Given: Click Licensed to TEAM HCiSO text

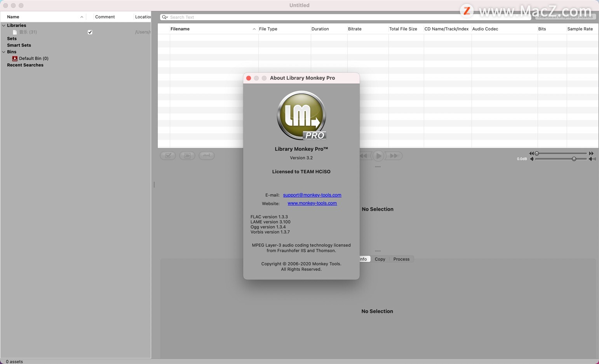Looking at the screenshot, I should pos(301,172).
